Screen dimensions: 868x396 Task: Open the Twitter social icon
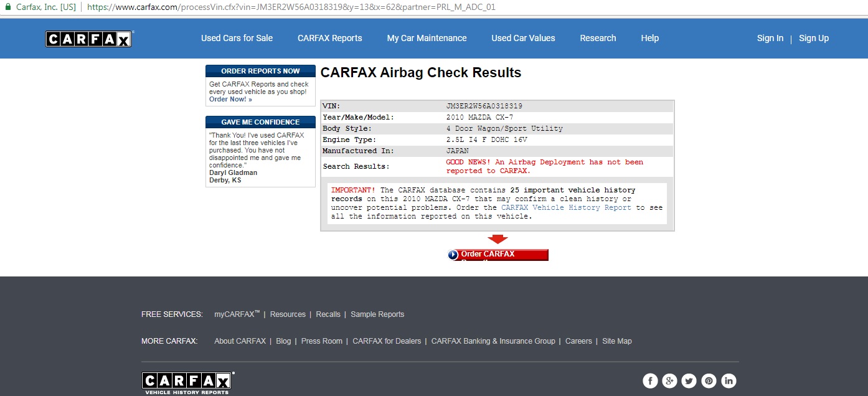click(689, 380)
